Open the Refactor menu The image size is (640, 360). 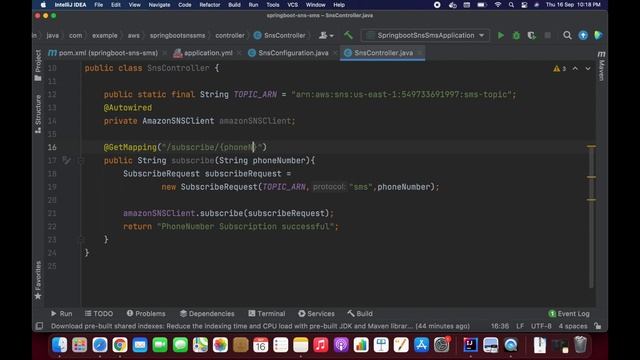210,5
